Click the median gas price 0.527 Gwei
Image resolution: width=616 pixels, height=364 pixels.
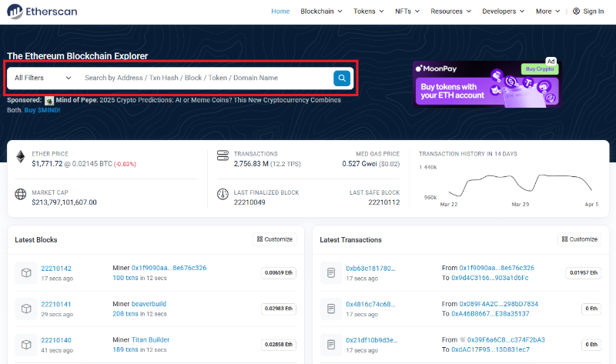click(x=360, y=164)
